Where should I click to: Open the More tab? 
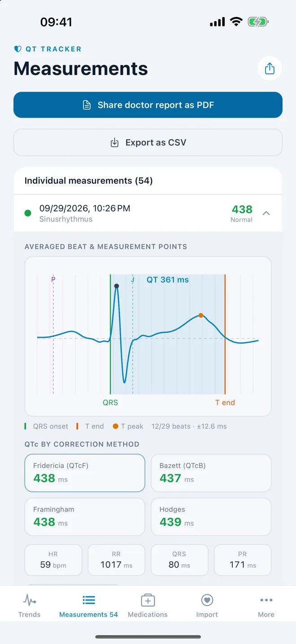(266, 605)
